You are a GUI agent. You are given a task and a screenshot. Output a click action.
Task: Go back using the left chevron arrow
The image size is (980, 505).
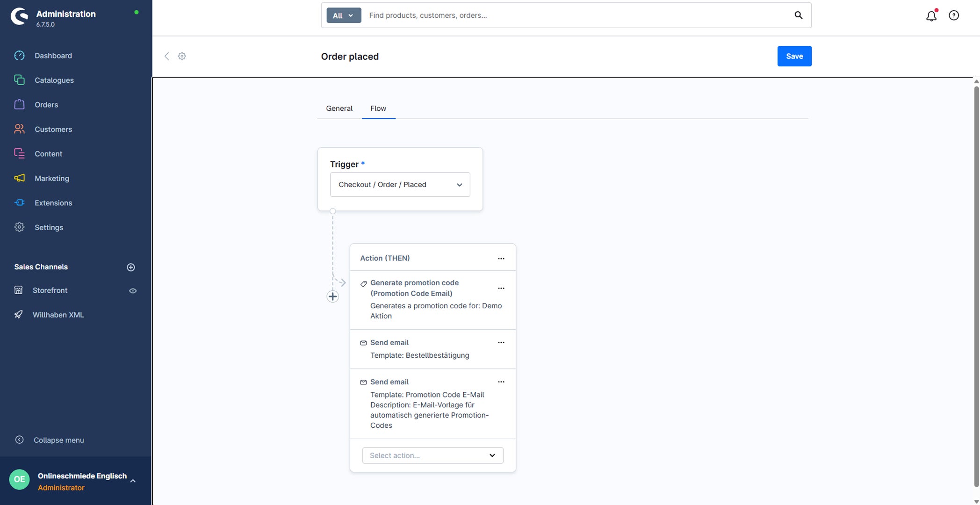166,56
